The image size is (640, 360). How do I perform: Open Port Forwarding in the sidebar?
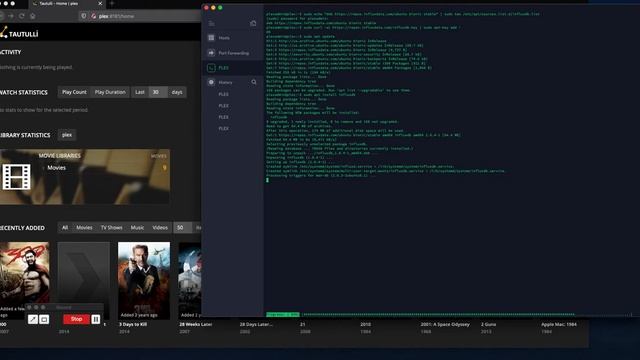[233, 53]
